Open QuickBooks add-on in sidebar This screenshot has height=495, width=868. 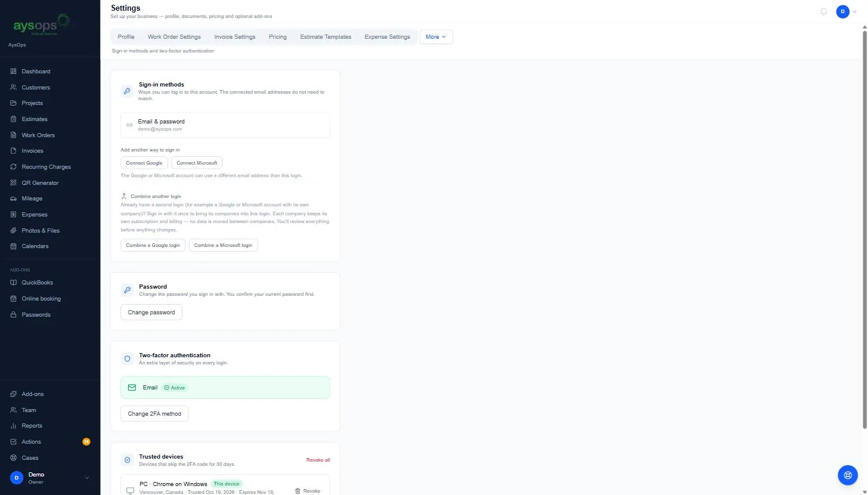click(50, 283)
